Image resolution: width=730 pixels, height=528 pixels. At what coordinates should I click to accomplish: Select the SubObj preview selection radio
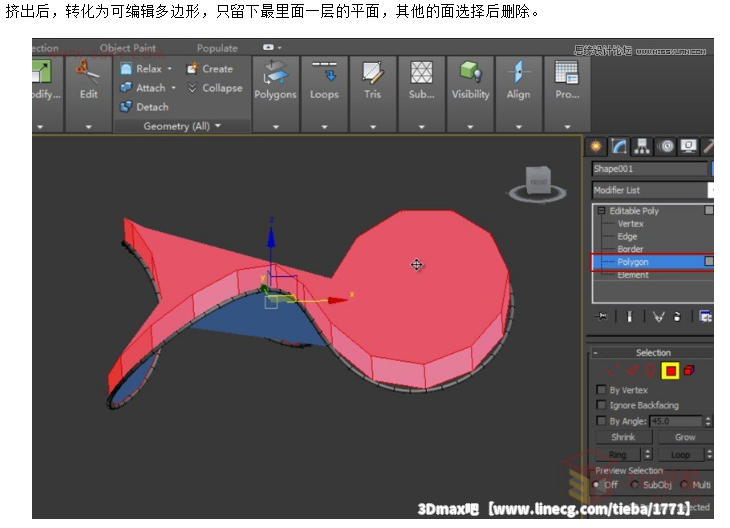pyautogui.click(x=635, y=485)
